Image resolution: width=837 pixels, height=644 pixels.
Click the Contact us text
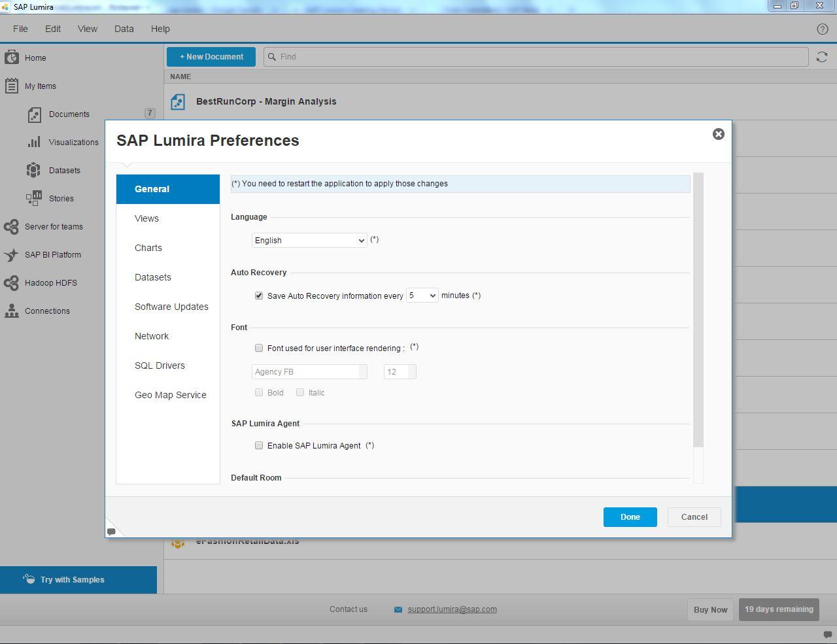tap(349, 609)
